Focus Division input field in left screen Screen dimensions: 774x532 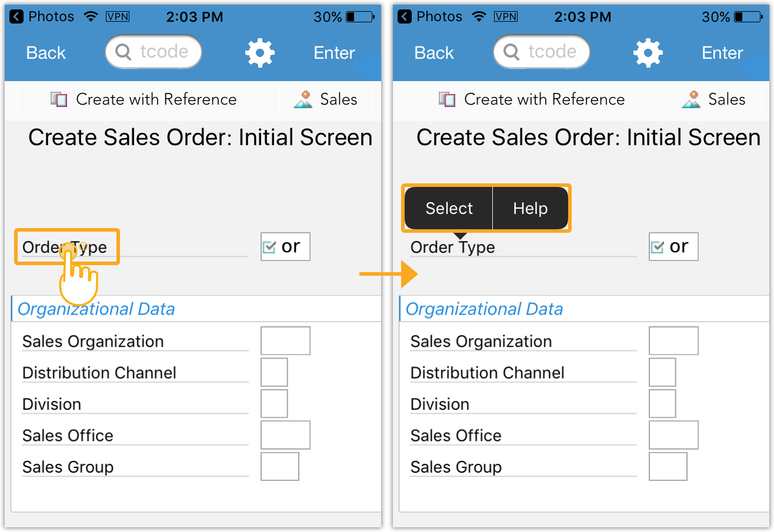274,403
